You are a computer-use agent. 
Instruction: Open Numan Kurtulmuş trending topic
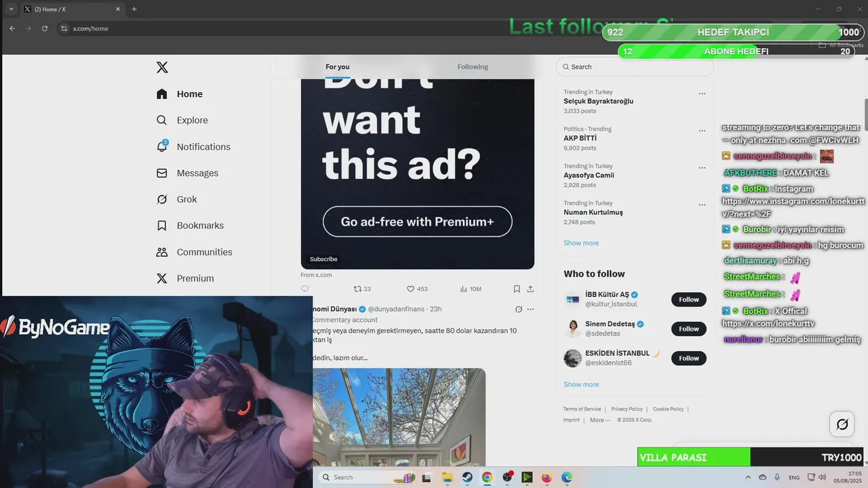(x=593, y=212)
